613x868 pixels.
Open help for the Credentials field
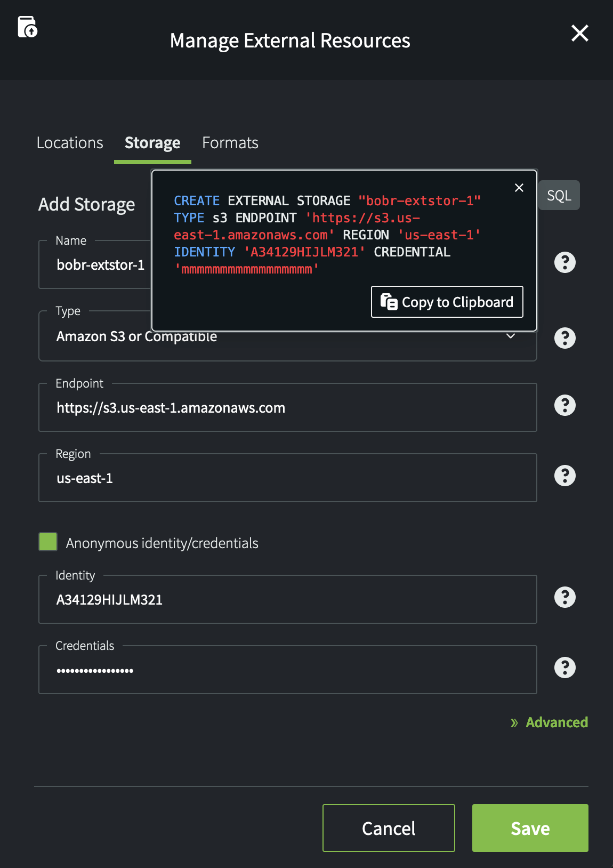[x=565, y=668]
